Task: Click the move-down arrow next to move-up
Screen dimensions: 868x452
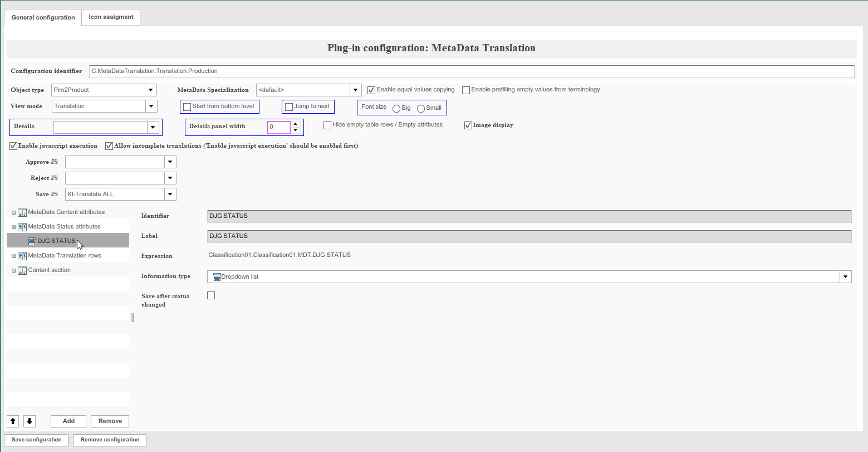Action: tap(29, 421)
